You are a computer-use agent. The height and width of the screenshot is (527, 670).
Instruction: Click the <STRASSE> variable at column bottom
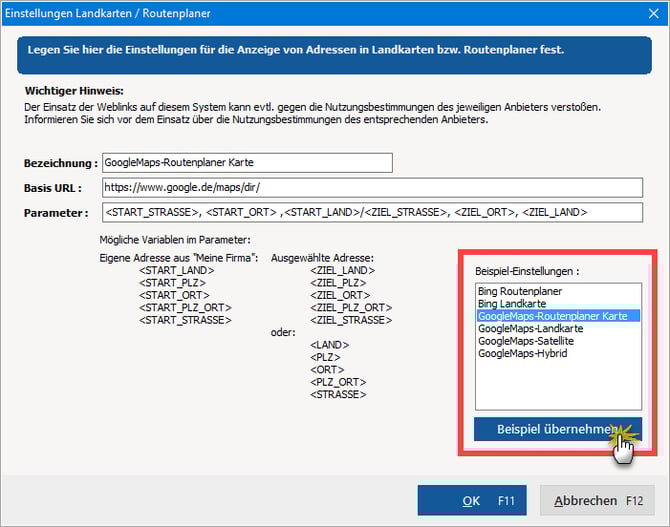point(338,394)
